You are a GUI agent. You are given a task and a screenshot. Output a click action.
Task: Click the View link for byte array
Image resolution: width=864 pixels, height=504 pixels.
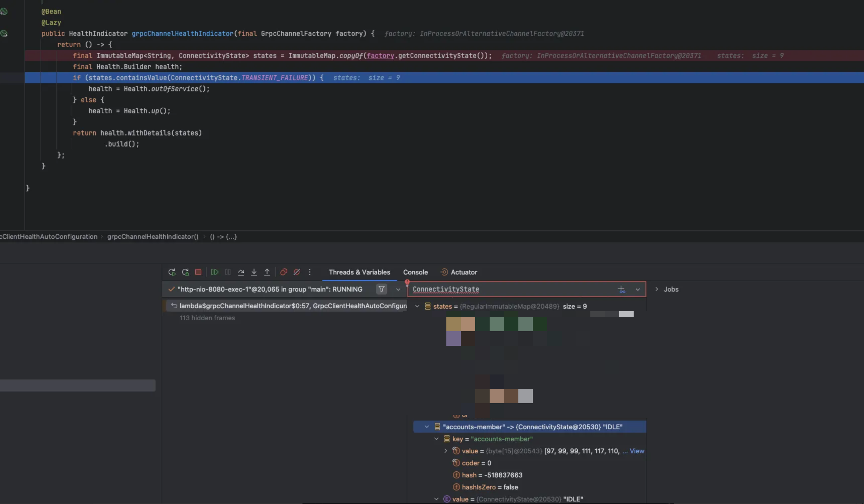pyautogui.click(x=637, y=451)
